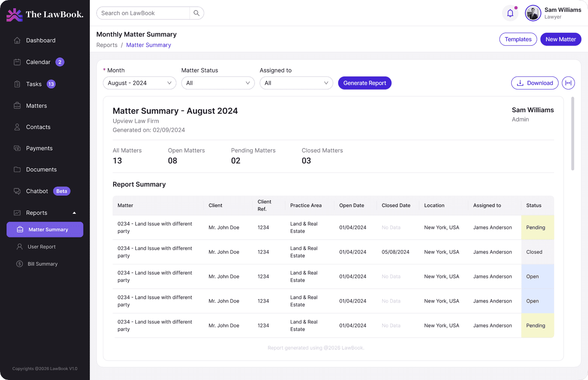Image resolution: width=588 pixels, height=380 pixels.
Task: Click the Matter Summary briefcase icon
Action: [20, 230]
